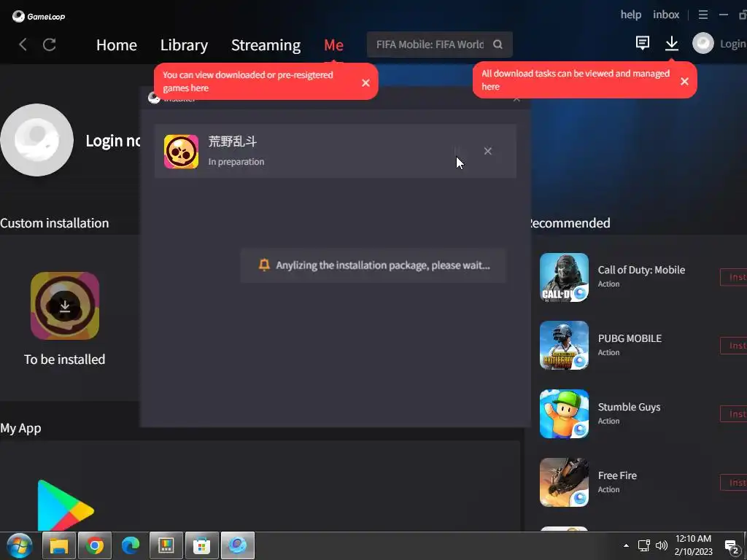The image size is (747, 560).
Task: Open the Windows Start button
Action: [20, 545]
